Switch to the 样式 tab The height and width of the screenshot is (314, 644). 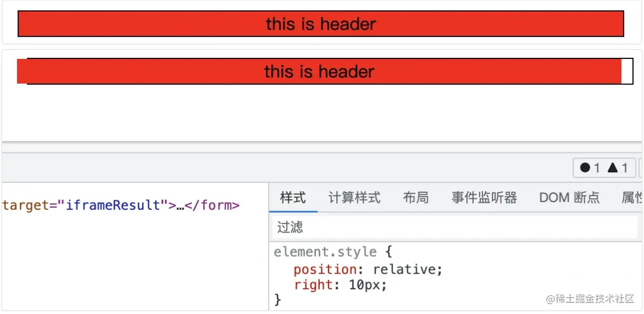tap(293, 198)
